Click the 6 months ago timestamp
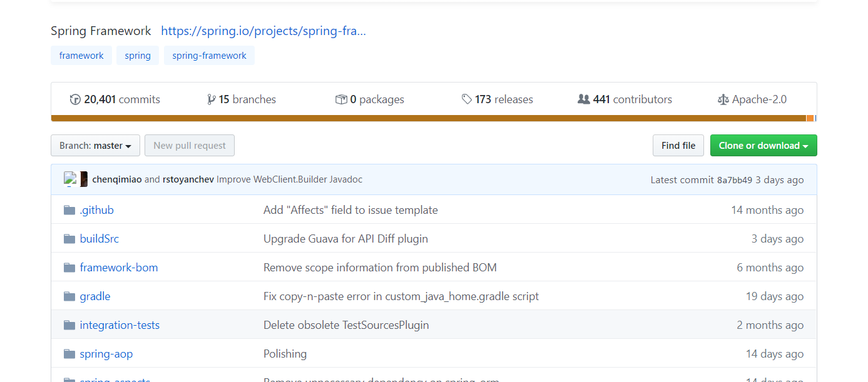868x382 pixels. point(770,268)
